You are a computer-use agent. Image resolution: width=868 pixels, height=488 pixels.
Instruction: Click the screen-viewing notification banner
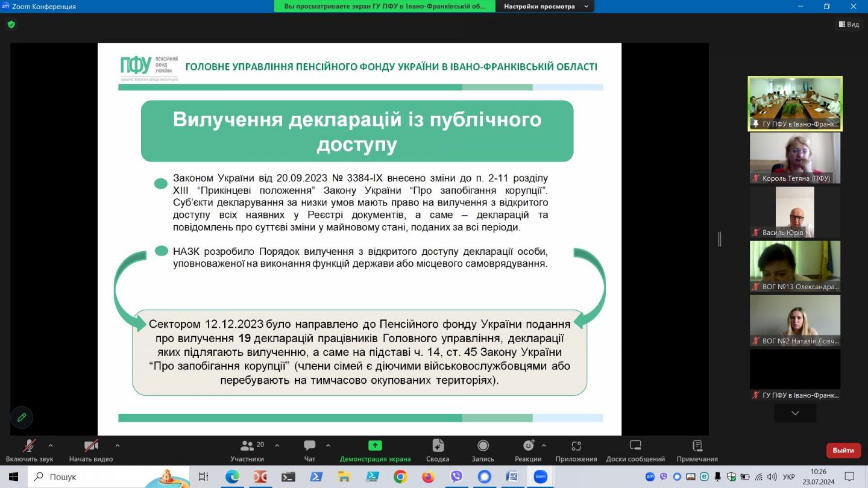coord(385,6)
